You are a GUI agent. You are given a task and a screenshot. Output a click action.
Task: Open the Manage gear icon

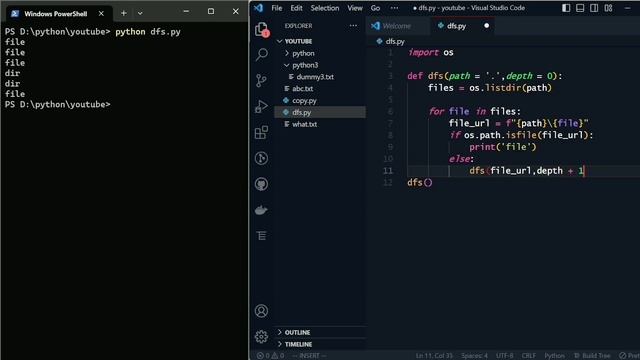[261, 337]
